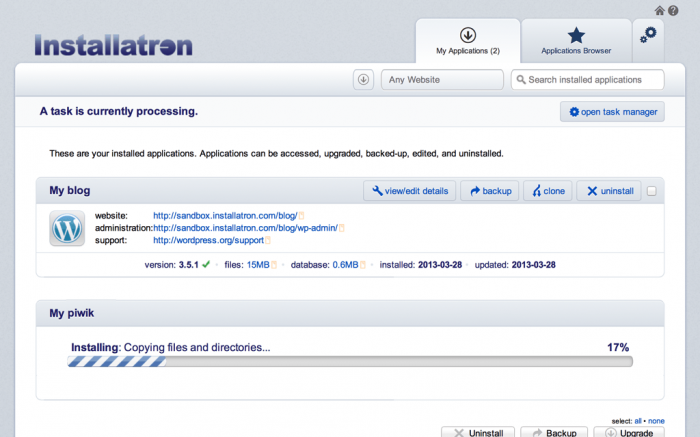Click the bottom Upgrade button
Image resolution: width=700 pixels, height=437 pixels.
click(629, 432)
